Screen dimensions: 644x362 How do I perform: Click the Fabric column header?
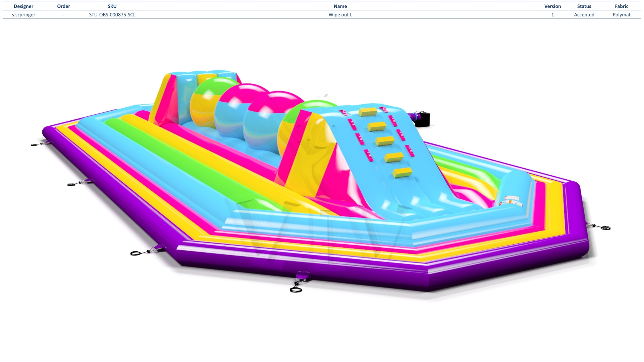click(622, 6)
